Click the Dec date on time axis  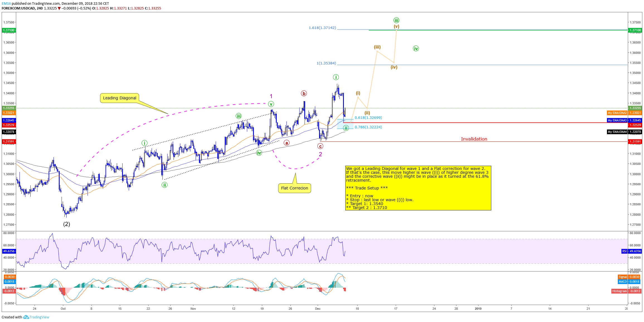click(x=318, y=309)
